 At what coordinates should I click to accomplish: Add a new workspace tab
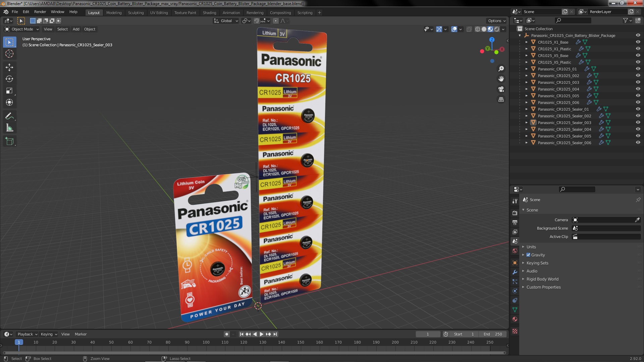319,13
